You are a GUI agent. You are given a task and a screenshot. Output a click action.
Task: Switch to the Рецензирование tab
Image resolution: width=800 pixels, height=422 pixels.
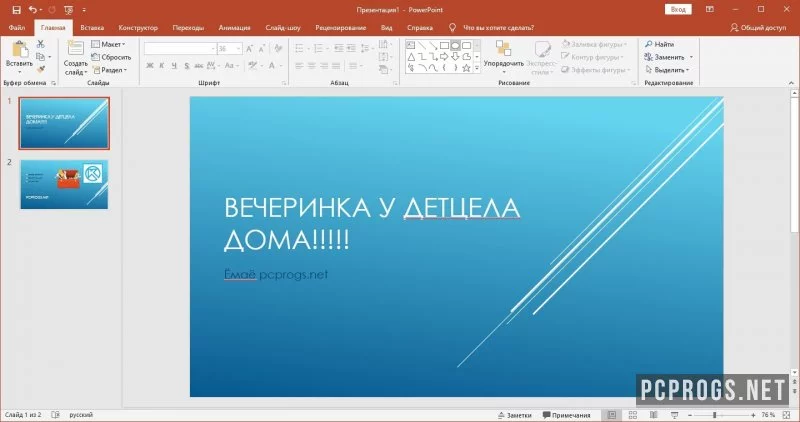click(340, 28)
